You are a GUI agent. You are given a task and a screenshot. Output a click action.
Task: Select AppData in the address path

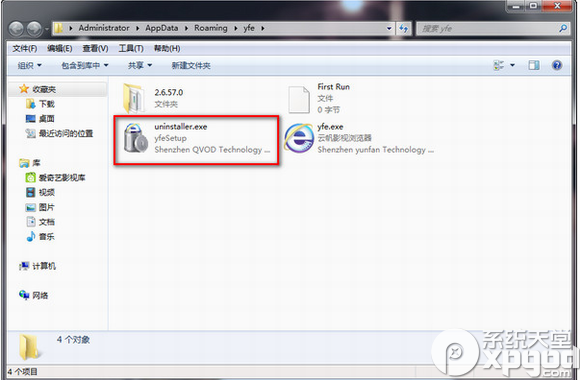[x=162, y=28]
